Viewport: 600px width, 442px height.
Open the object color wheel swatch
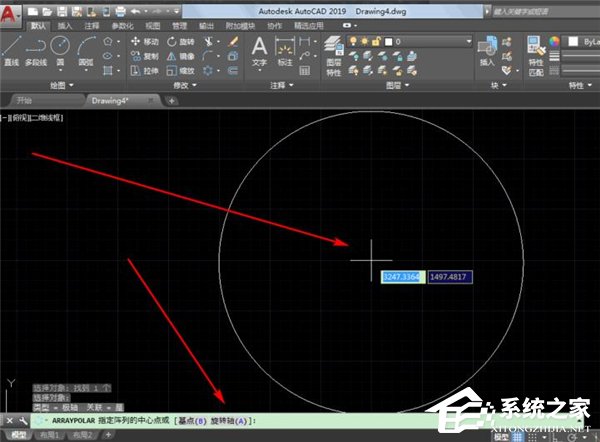555,42
